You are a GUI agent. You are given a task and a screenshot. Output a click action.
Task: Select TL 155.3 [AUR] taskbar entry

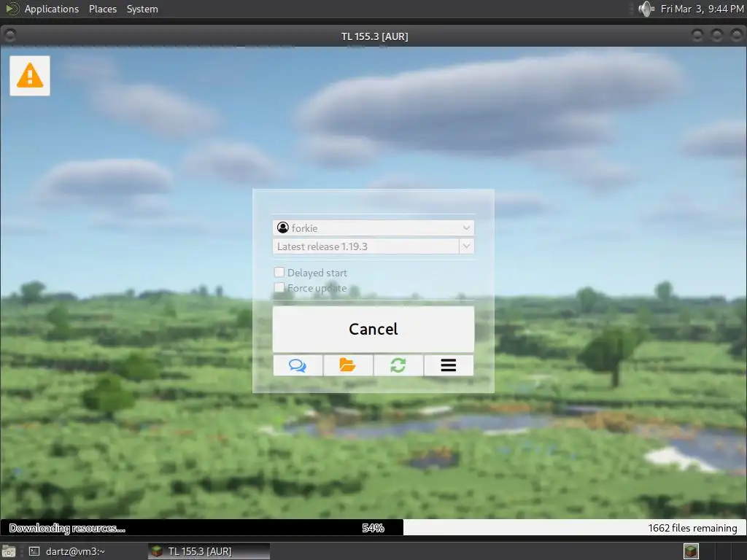pyautogui.click(x=208, y=551)
